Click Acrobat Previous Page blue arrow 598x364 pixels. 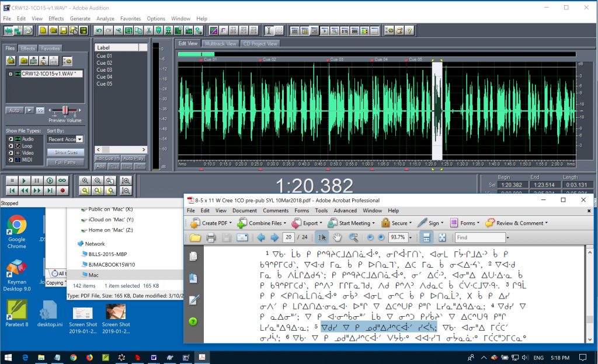click(261, 237)
